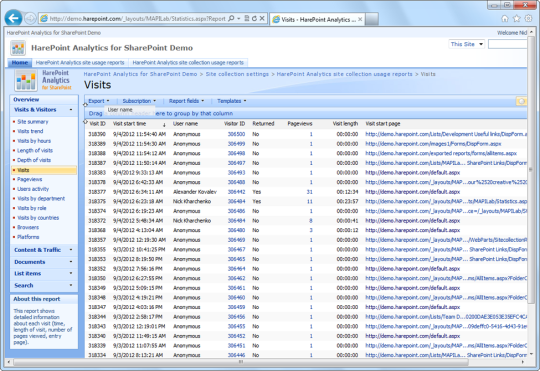Open a new blank browser tab

372,19
